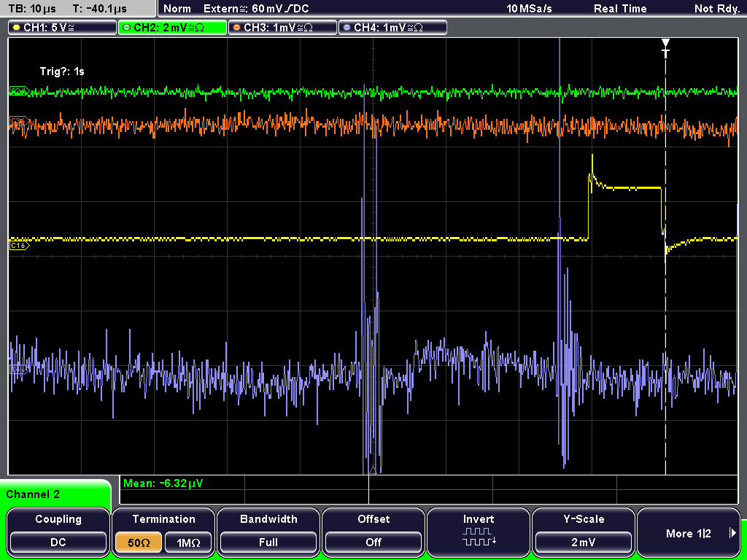The height and width of the screenshot is (560, 747).
Task: Click the Not Rdy. status indicator
Action: coord(716,9)
